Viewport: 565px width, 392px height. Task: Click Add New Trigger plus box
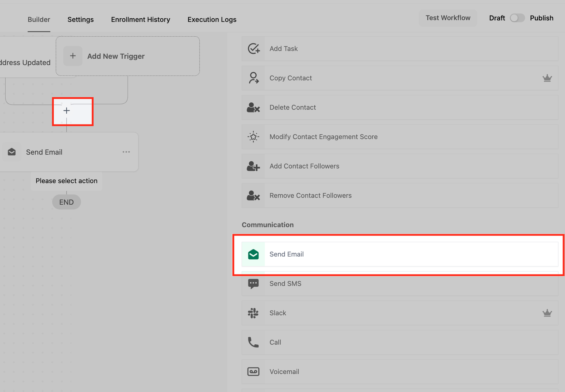click(73, 56)
